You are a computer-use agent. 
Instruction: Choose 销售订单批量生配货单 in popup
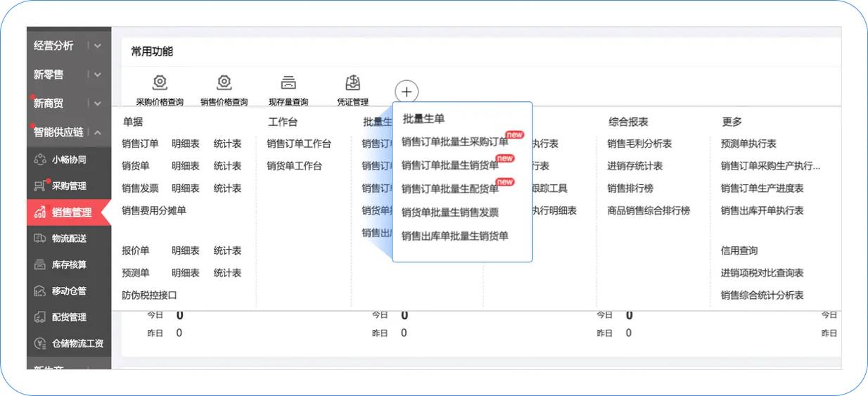[450, 189]
